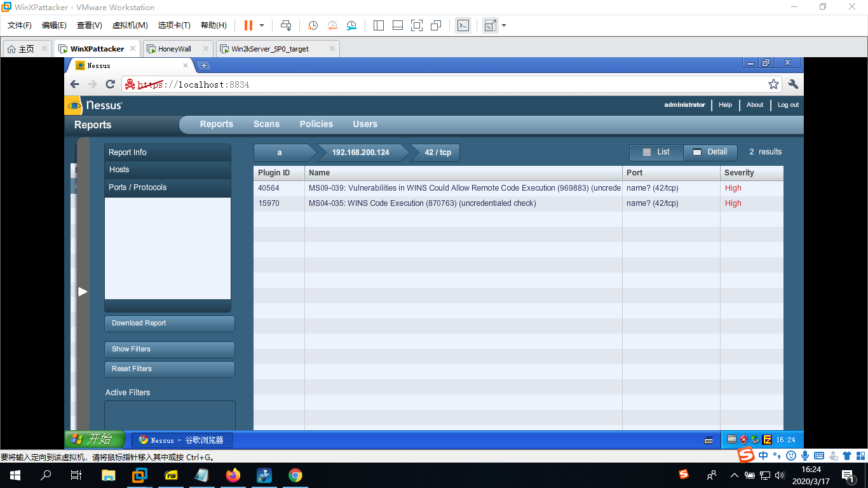Switch to Unity mode using overlapping windows icon
Screen dimensions: 868x488
pos(436,25)
